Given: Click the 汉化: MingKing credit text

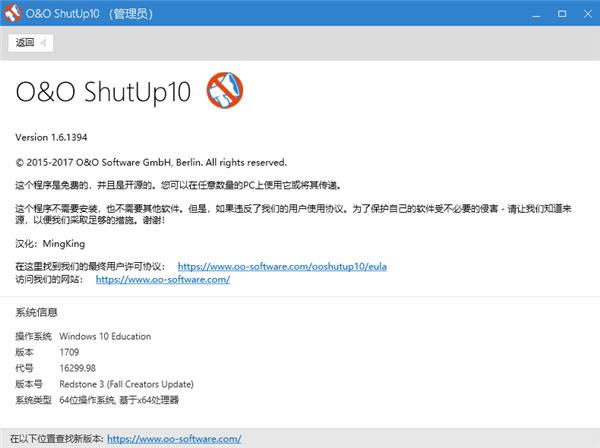Looking at the screenshot, I should (x=50, y=244).
